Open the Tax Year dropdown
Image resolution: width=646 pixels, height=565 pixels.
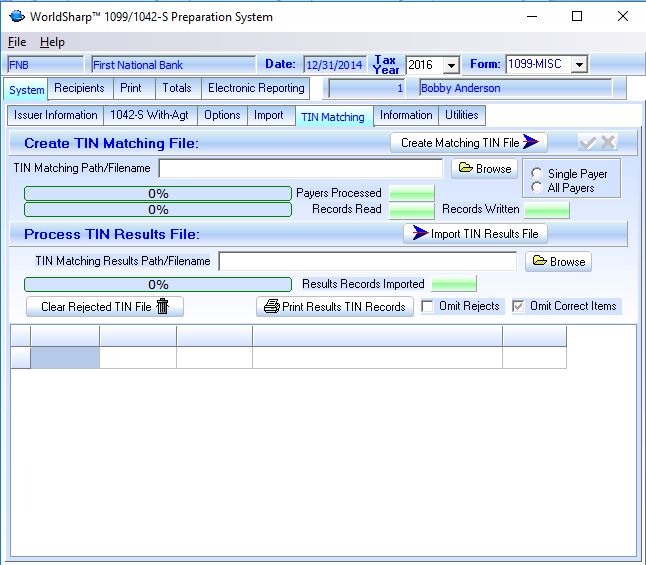(451, 65)
